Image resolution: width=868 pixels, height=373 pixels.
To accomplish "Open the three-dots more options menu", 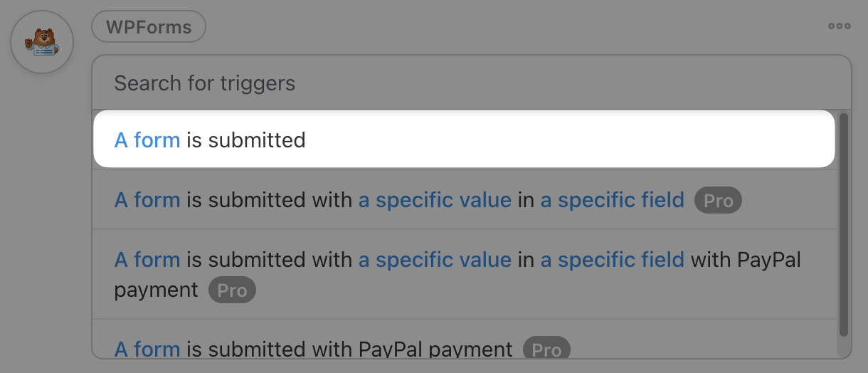I will [x=839, y=26].
